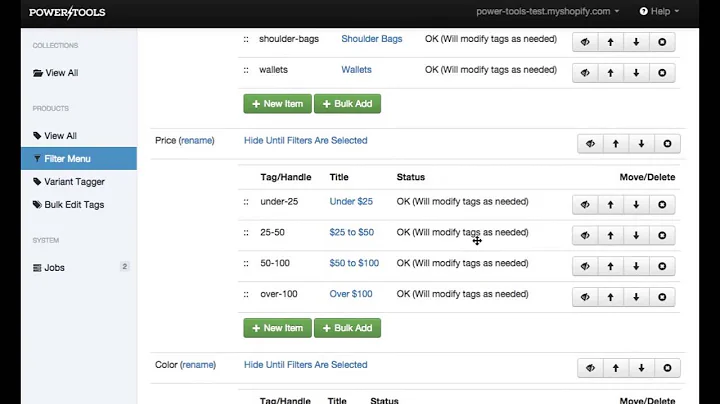Toggle visibility of the Price group

pos(590,144)
